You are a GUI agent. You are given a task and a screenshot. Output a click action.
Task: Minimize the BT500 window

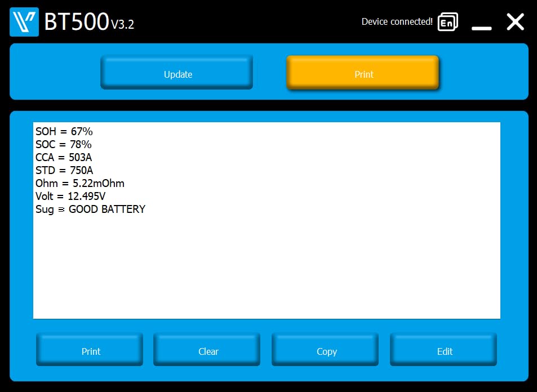click(482, 28)
